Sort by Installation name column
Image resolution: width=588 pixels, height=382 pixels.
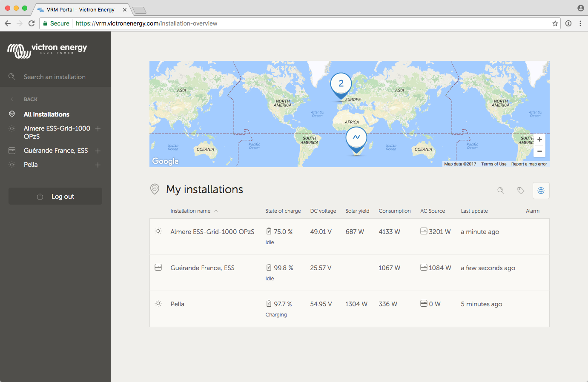pyautogui.click(x=190, y=211)
